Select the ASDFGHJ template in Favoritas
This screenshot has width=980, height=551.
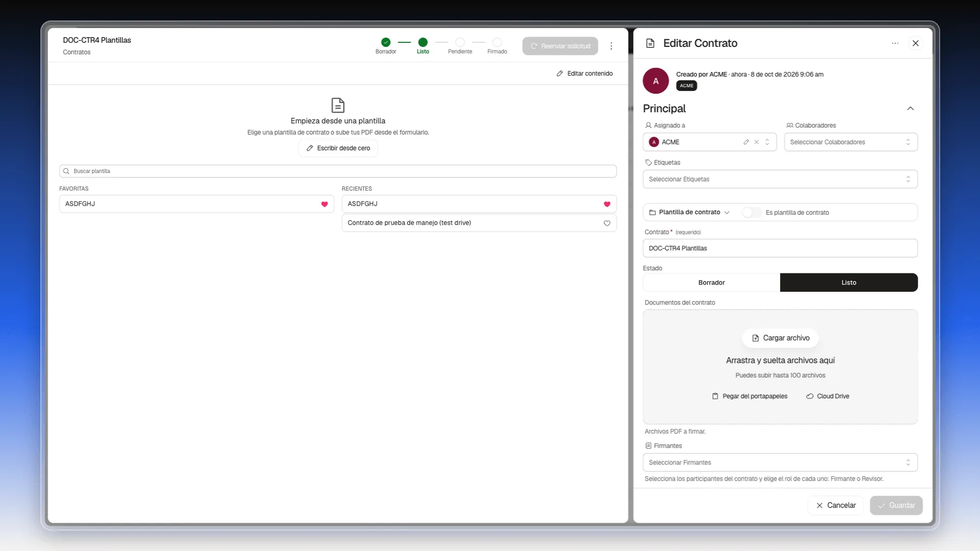(197, 204)
